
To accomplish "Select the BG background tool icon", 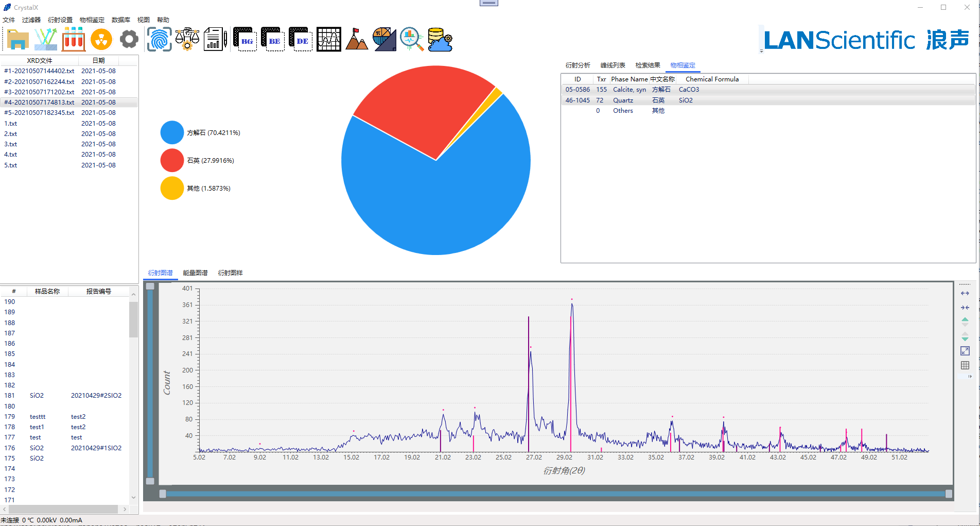I will click(244, 40).
